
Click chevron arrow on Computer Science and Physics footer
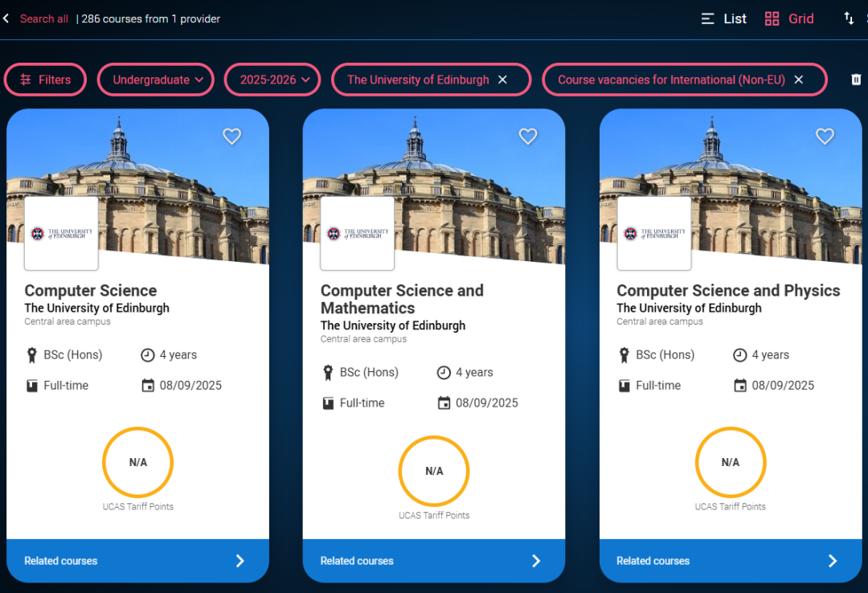tap(833, 561)
